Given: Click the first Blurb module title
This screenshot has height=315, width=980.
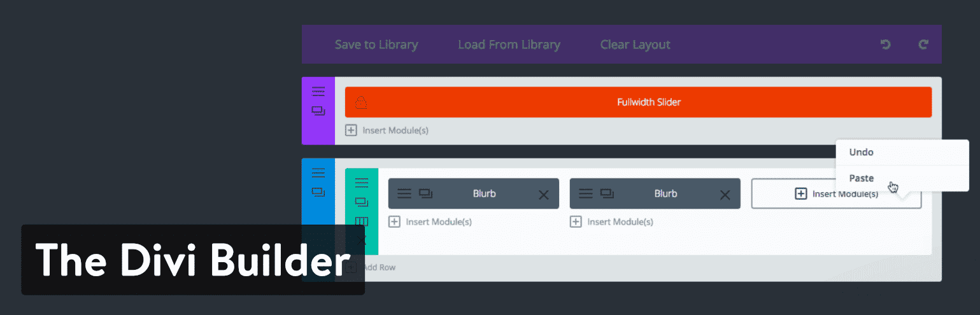Looking at the screenshot, I should 484,193.
